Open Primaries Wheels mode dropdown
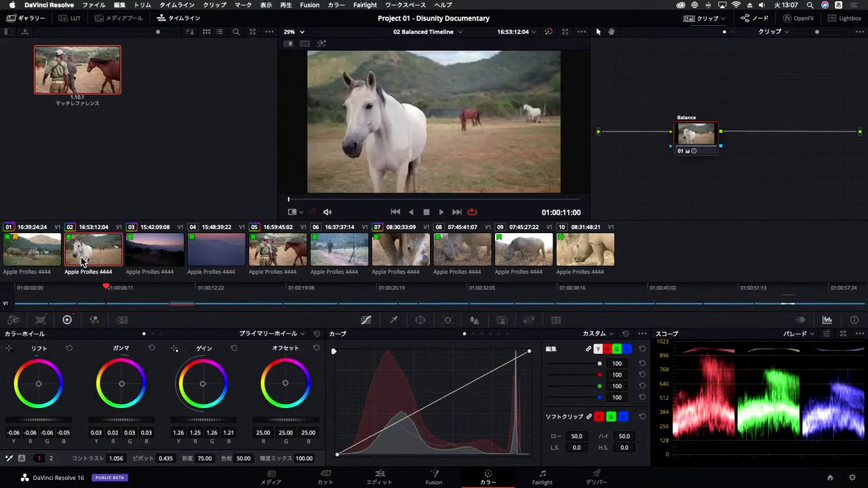 point(272,333)
